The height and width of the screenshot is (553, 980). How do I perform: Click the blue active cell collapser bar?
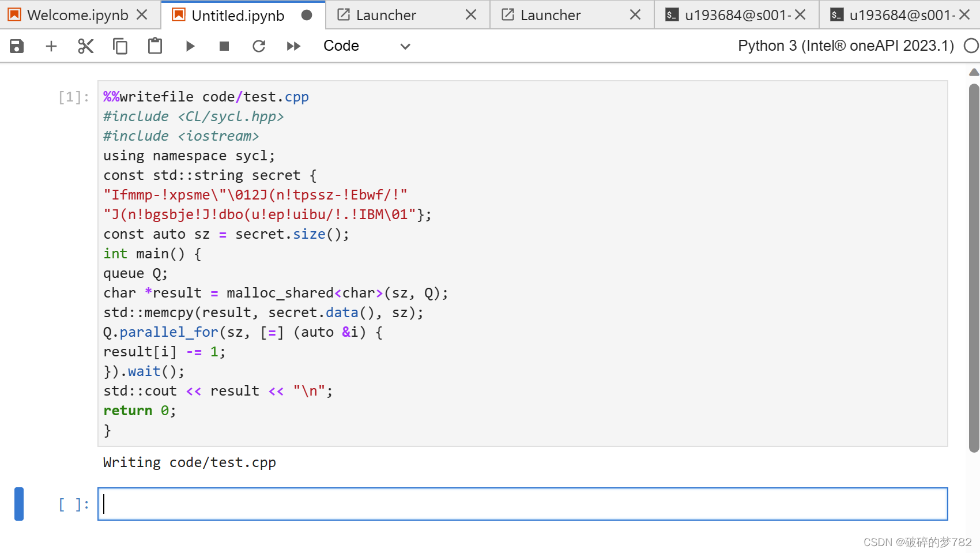click(x=19, y=504)
